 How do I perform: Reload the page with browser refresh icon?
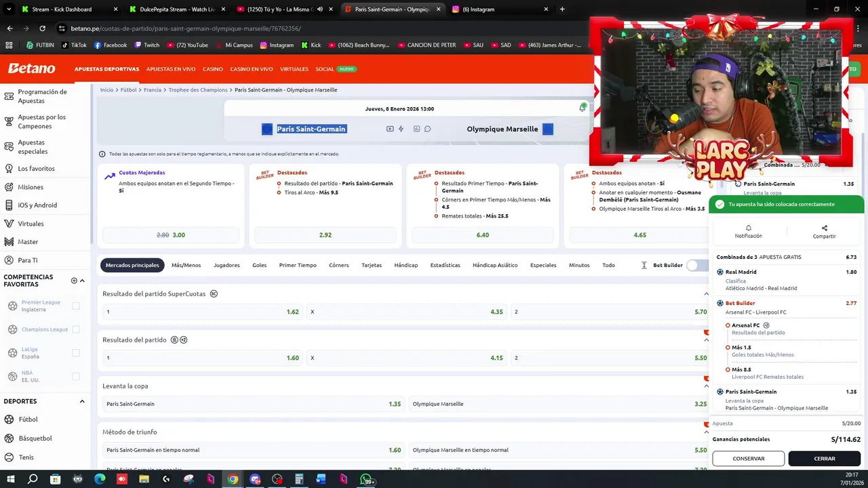42,28
